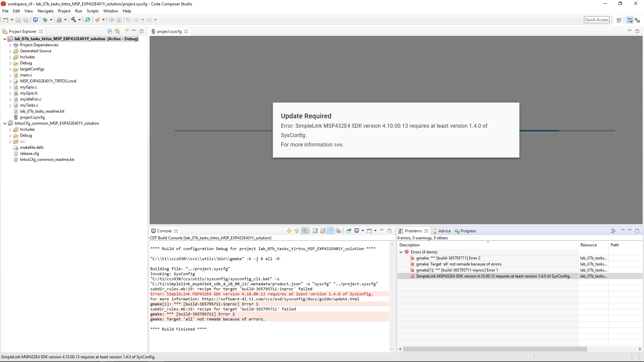The height and width of the screenshot is (362, 644).
Task: Click Copy Build Log icon in Console
Action: coord(315,231)
